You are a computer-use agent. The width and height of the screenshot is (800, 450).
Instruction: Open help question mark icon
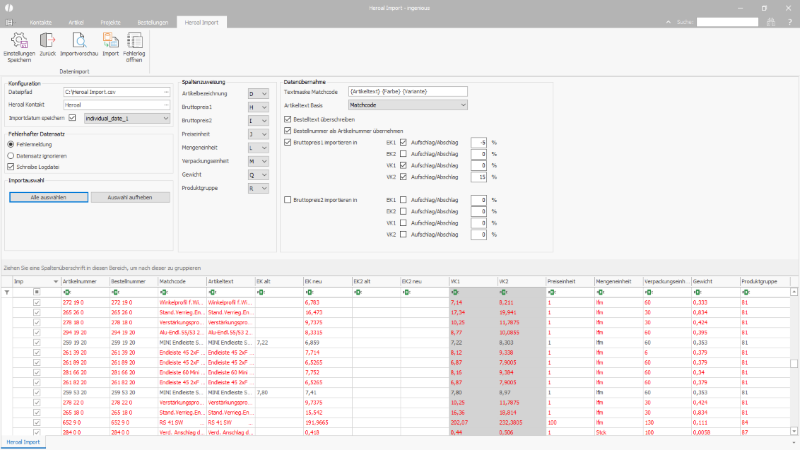789,22
